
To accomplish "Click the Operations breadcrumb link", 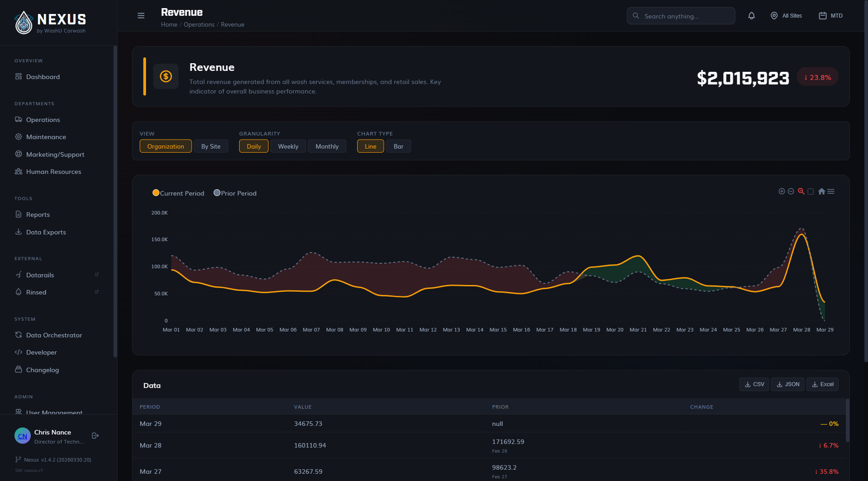I will pos(199,24).
